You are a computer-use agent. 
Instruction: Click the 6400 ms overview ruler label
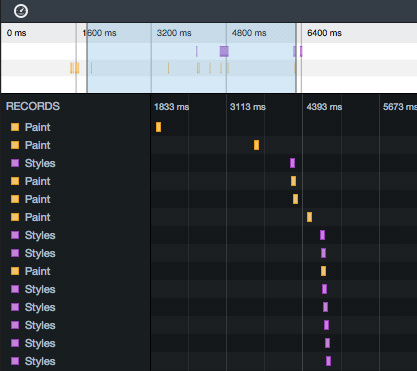coord(324,33)
